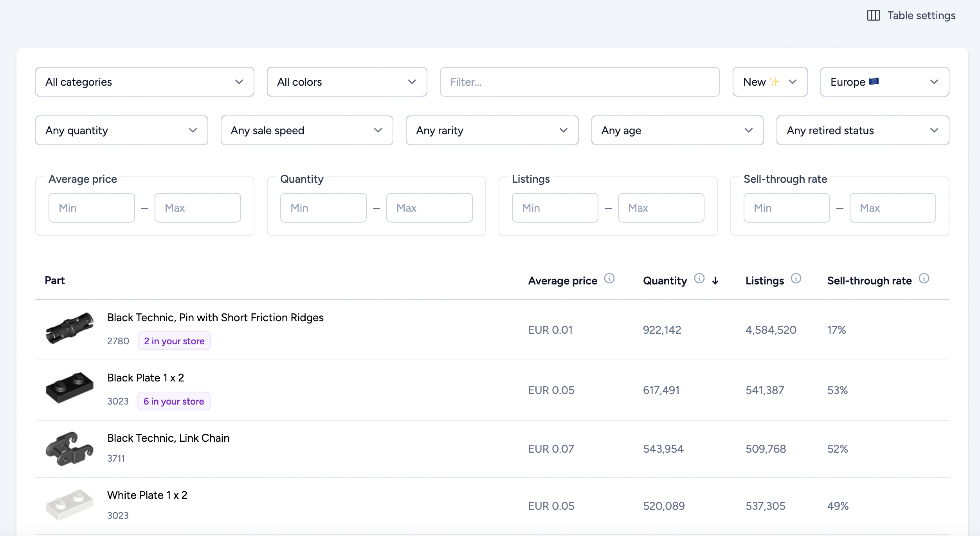The height and width of the screenshot is (536, 980).
Task: Click Sell-through rate info icon
Action: click(924, 279)
